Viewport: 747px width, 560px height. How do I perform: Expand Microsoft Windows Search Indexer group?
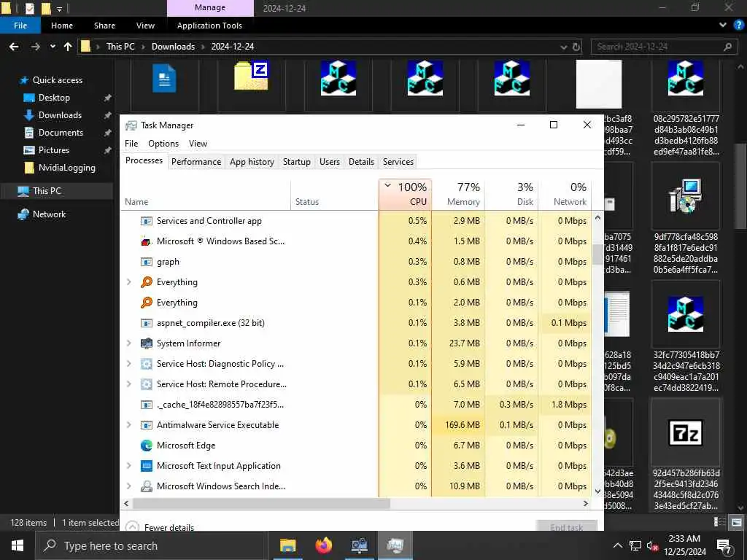(x=128, y=486)
